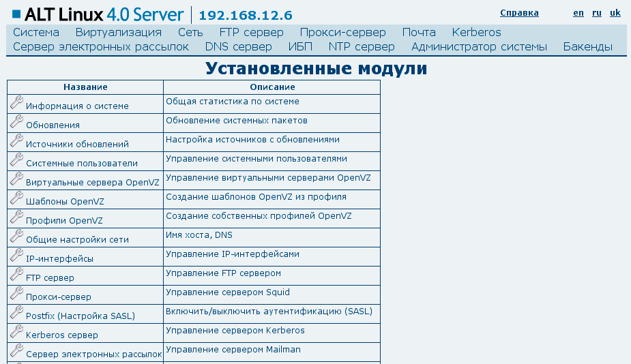Open the Postfix (Настройка SASL) module
This screenshot has width=631, height=364.
tap(80, 316)
